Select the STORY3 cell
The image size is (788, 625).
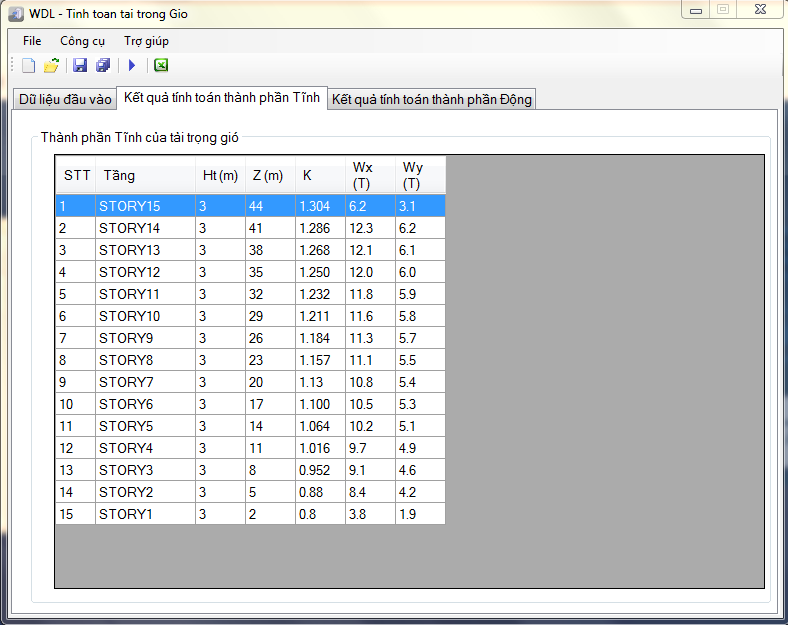(x=145, y=470)
